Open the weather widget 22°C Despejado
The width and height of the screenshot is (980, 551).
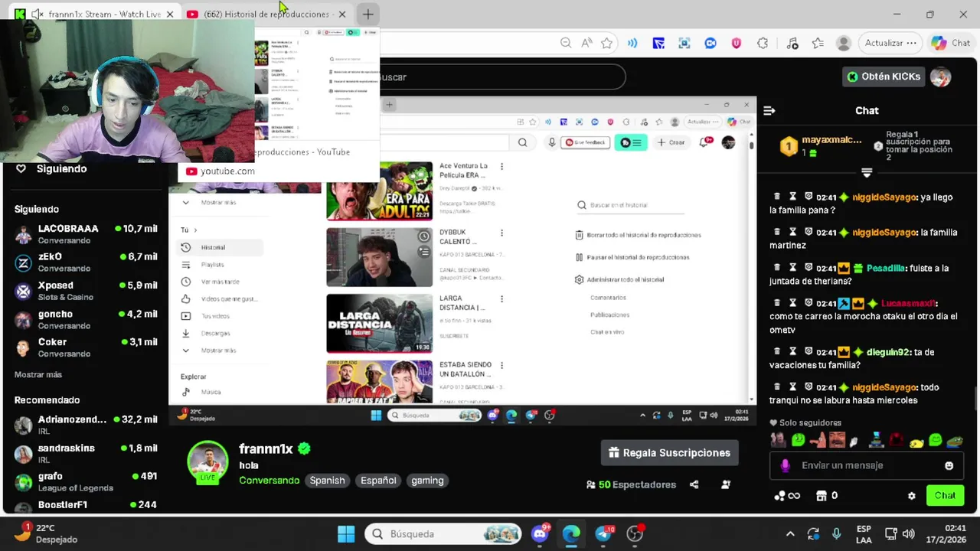[x=46, y=533]
